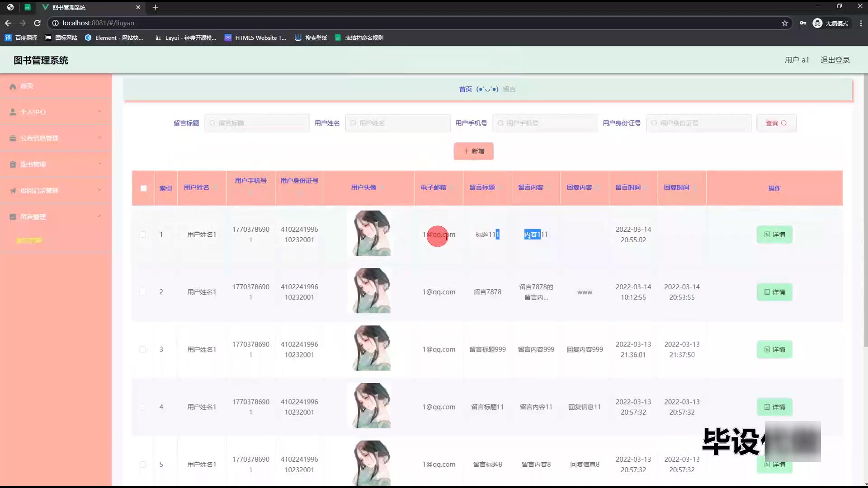Check the checkbox for row 1
The height and width of the screenshot is (488, 868).
pyautogui.click(x=143, y=235)
